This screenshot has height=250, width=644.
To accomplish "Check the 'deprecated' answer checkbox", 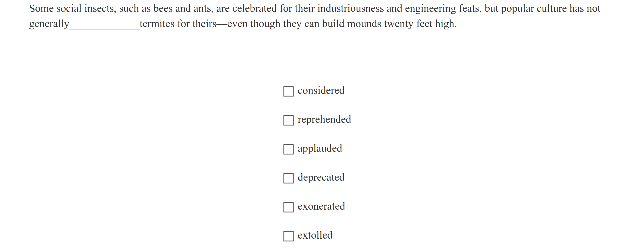I will 288,179.
